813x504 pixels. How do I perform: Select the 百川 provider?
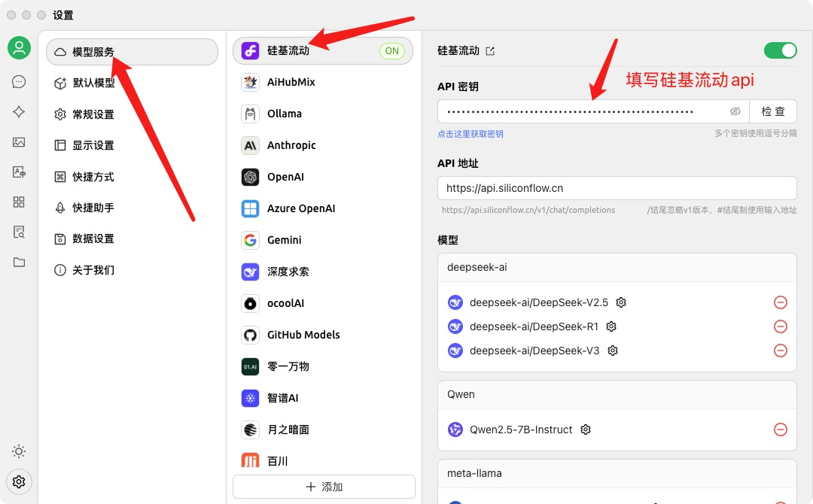[x=322, y=460]
